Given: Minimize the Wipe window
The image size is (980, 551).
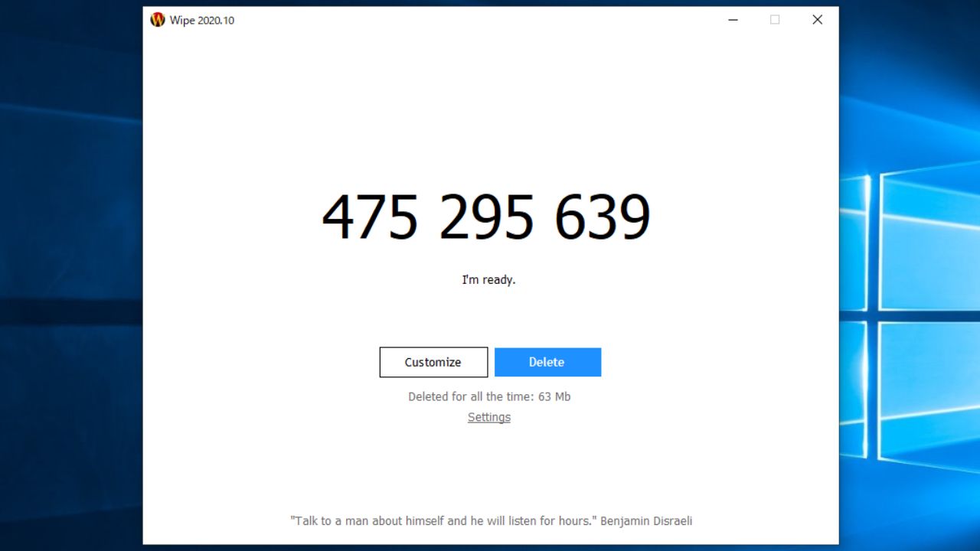Looking at the screenshot, I should pyautogui.click(x=733, y=20).
